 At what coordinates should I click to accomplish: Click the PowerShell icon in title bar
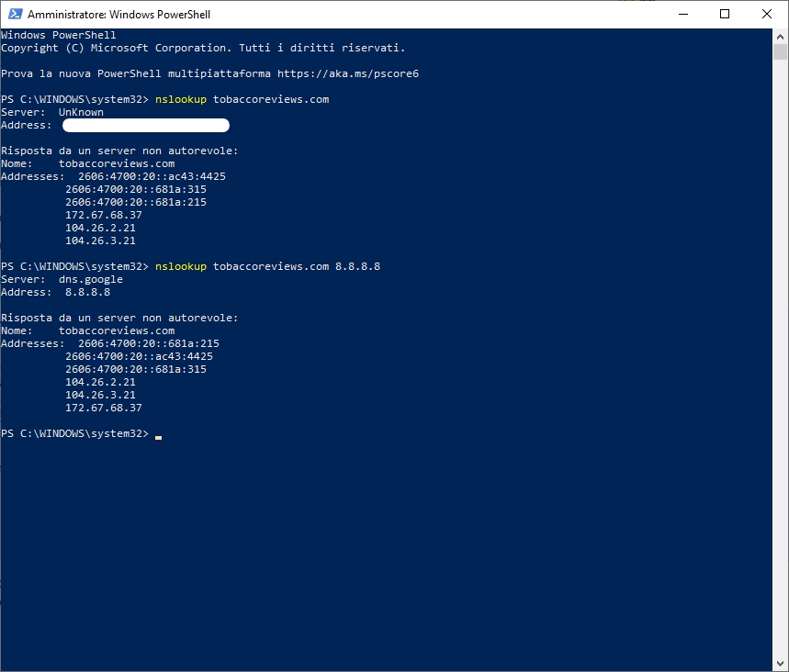point(15,14)
